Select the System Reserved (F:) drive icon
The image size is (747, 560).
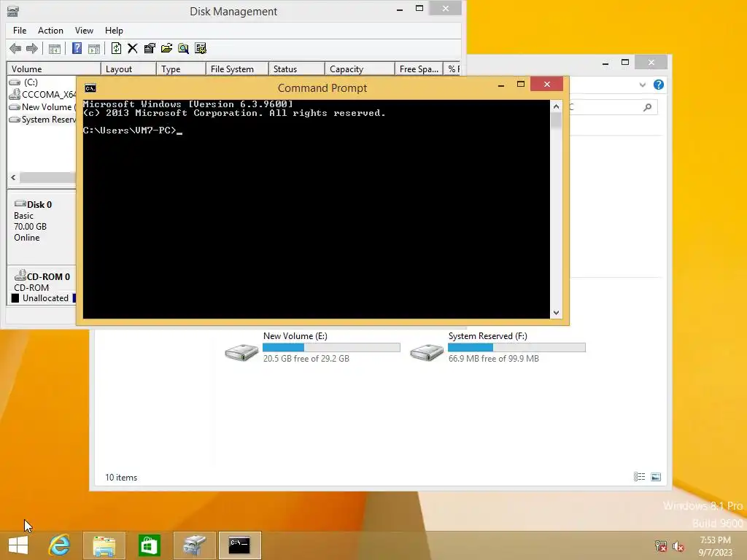pyautogui.click(x=427, y=352)
